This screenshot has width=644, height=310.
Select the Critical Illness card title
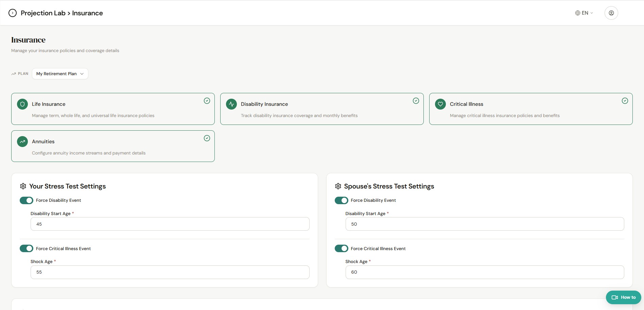point(467,104)
